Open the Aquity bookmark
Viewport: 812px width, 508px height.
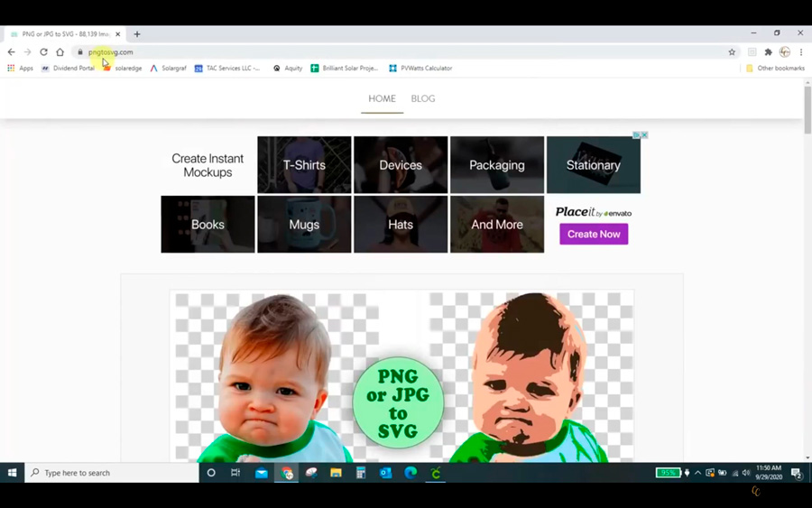288,68
